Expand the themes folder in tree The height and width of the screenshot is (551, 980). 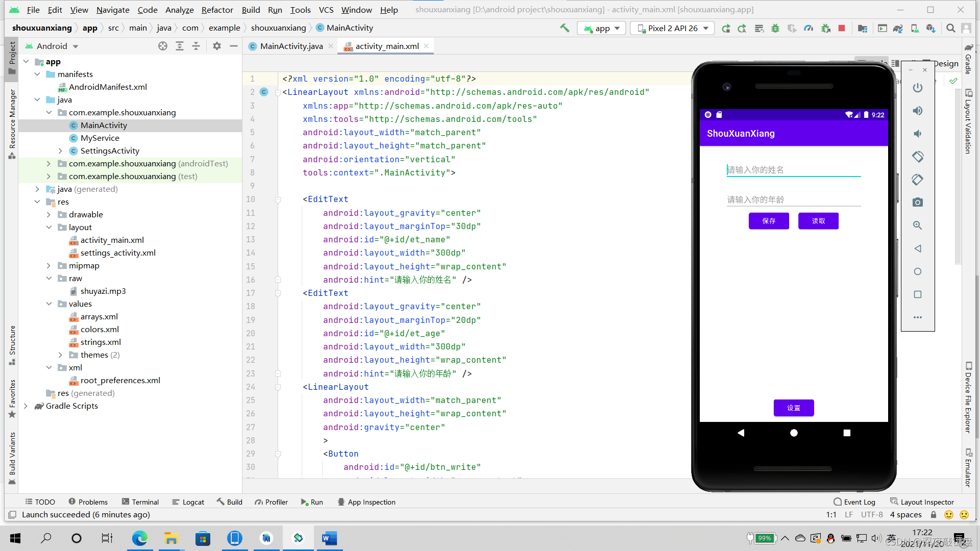pyautogui.click(x=60, y=355)
